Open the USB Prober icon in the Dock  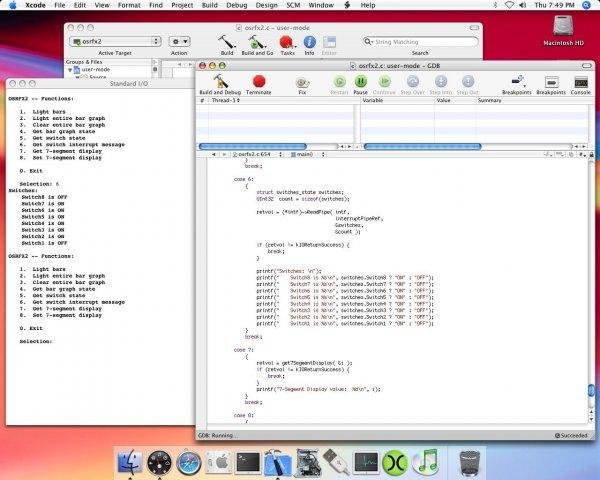click(336, 462)
